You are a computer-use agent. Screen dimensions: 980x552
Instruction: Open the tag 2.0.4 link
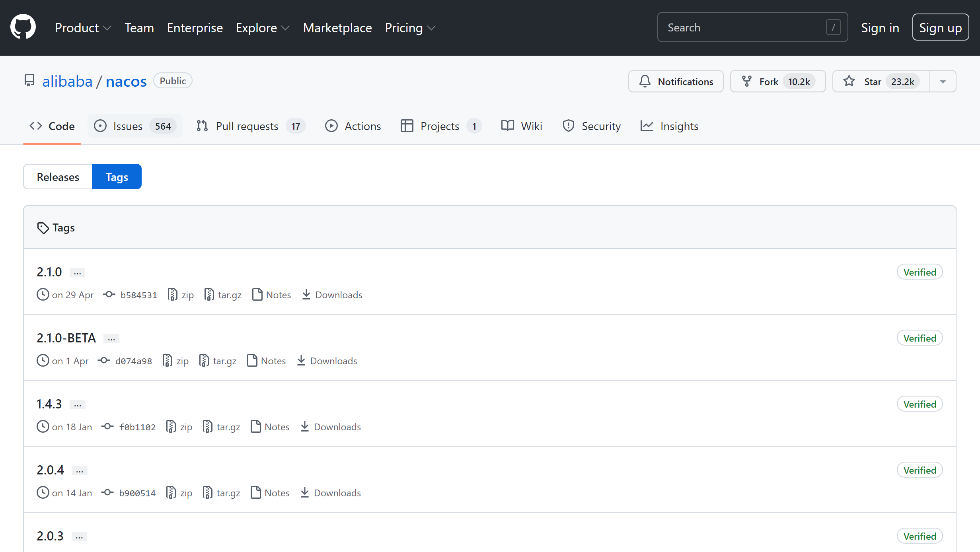click(x=50, y=470)
